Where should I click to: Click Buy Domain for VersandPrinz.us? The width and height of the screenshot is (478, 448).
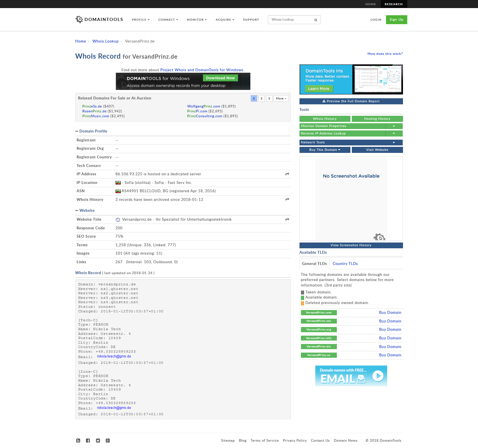(x=390, y=355)
